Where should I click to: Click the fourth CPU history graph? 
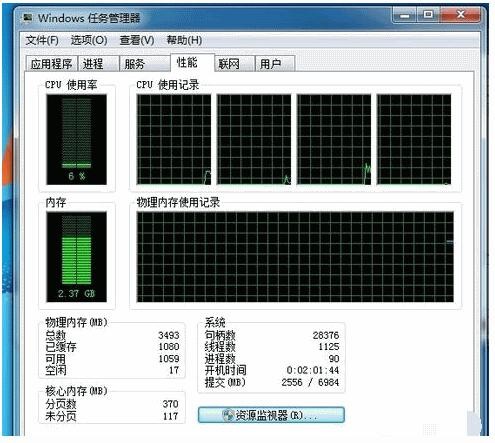click(x=414, y=139)
